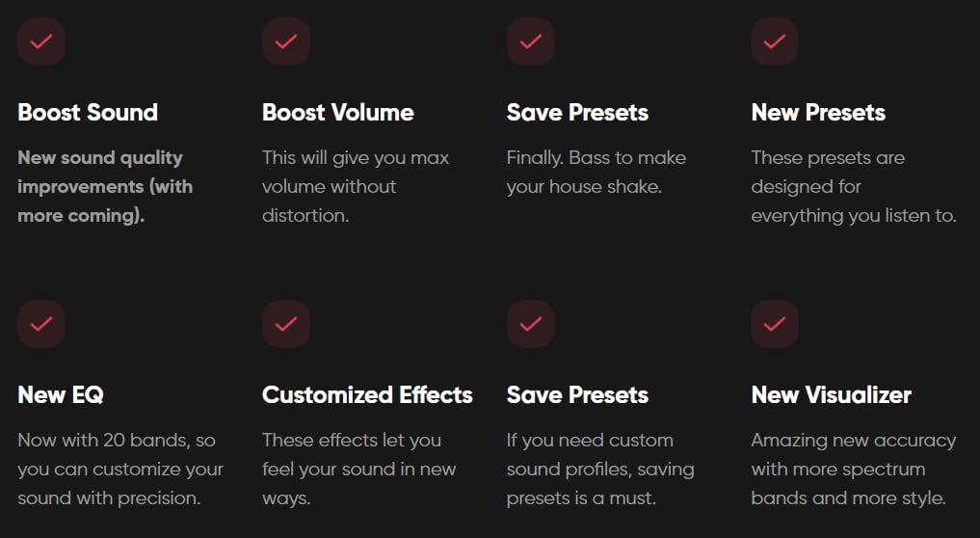980x538 pixels.
Task: Select the Customized Effects heading
Action: pyautogui.click(x=367, y=394)
